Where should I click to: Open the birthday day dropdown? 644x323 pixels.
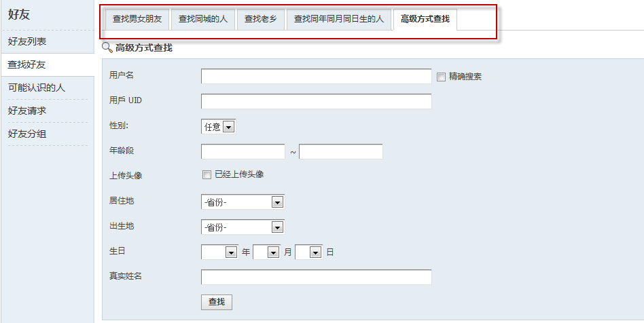[308, 252]
